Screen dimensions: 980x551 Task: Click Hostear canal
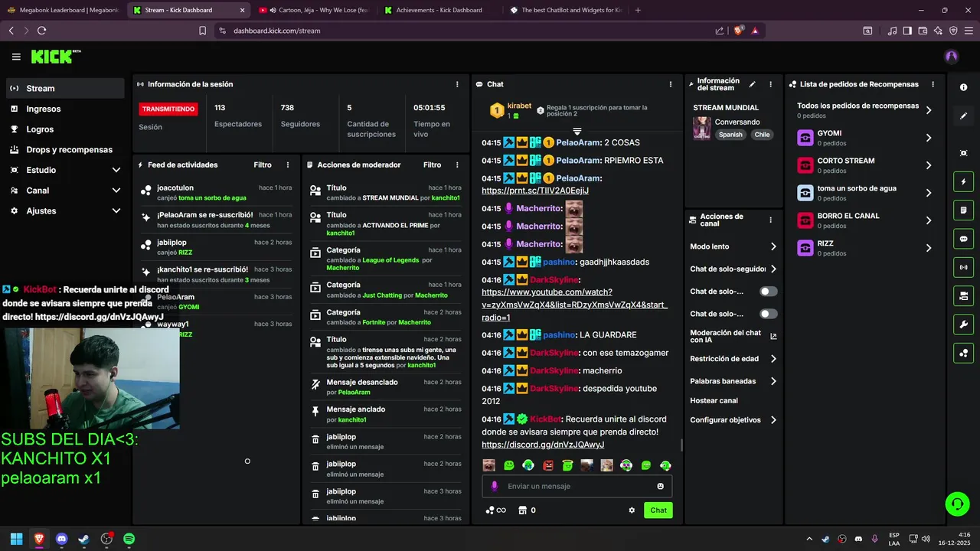[714, 401]
